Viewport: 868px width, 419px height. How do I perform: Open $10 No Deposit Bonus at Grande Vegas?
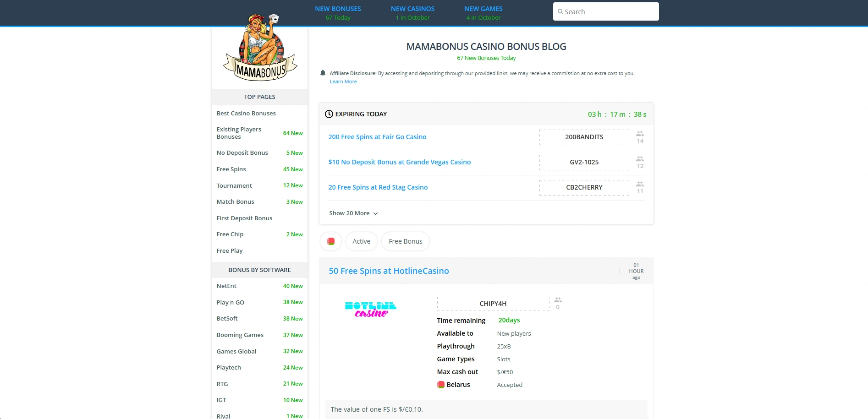point(400,162)
